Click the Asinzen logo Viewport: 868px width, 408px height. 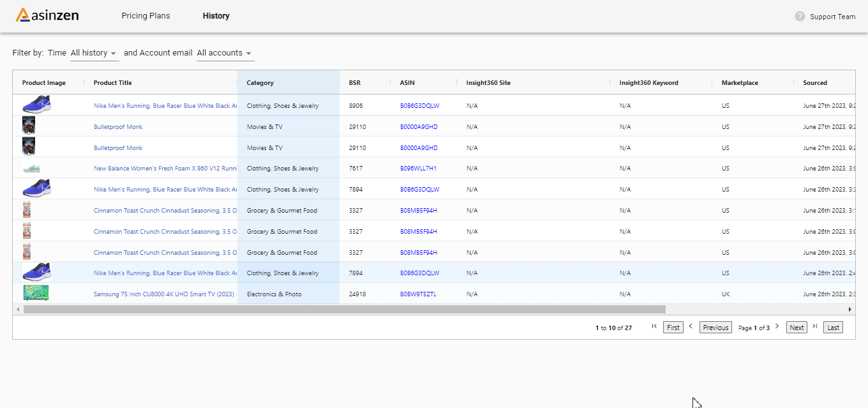47,15
